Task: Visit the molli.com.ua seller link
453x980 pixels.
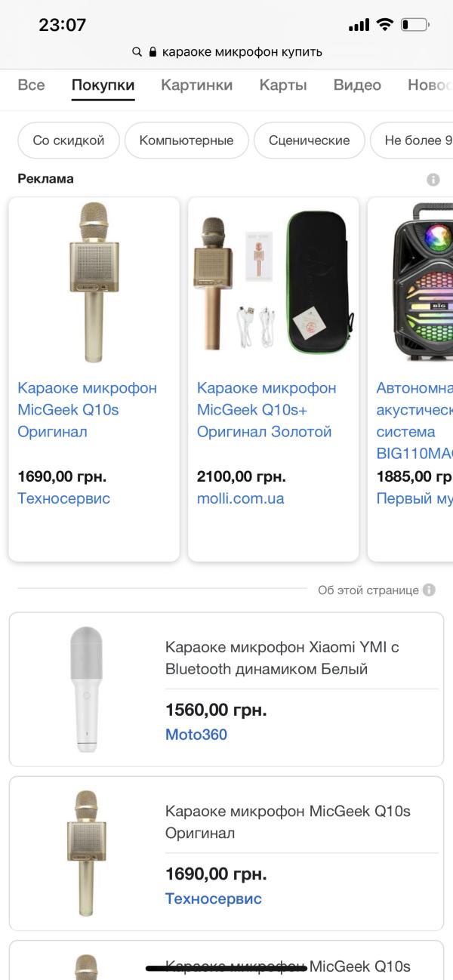Action: click(x=241, y=498)
